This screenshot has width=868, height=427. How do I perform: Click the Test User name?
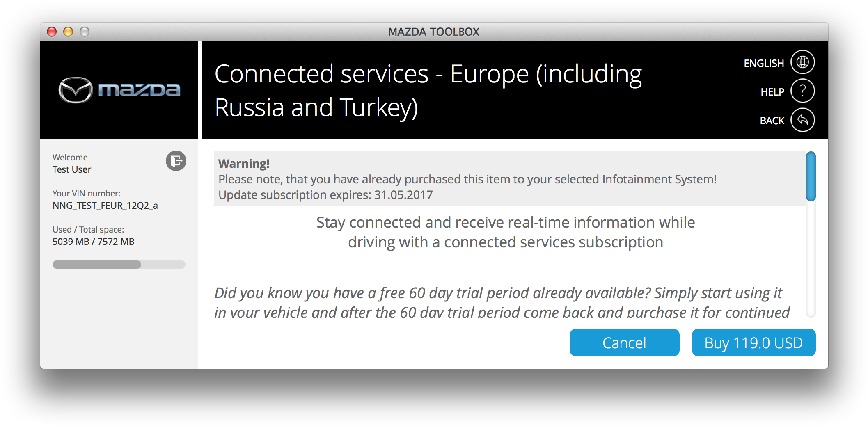[72, 169]
